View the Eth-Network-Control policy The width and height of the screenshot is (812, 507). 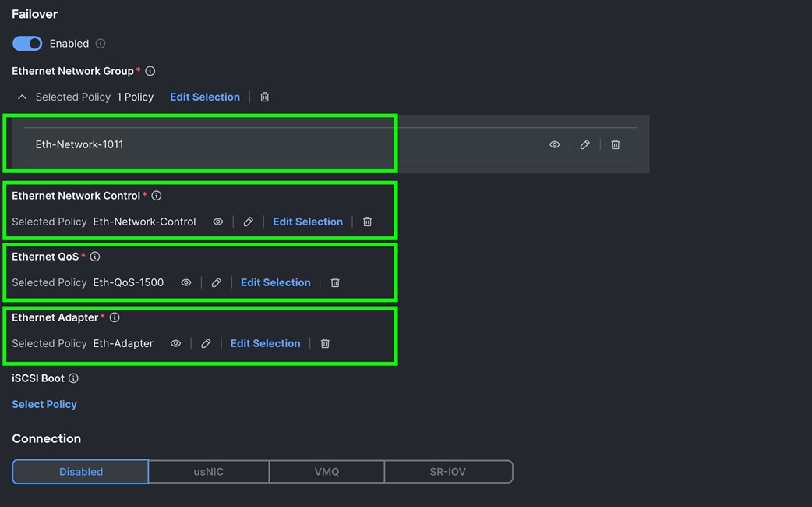click(x=218, y=222)
